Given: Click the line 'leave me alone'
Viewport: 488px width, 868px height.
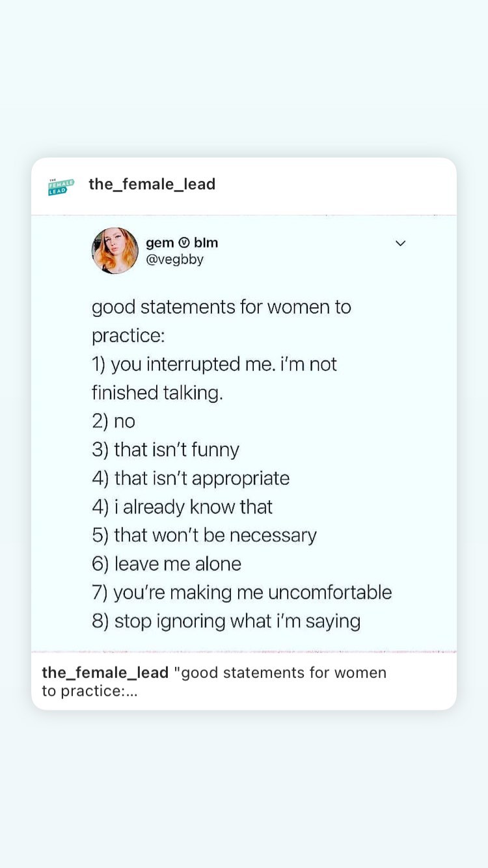Looking at the screenshot, I should (x=167, y=564).
